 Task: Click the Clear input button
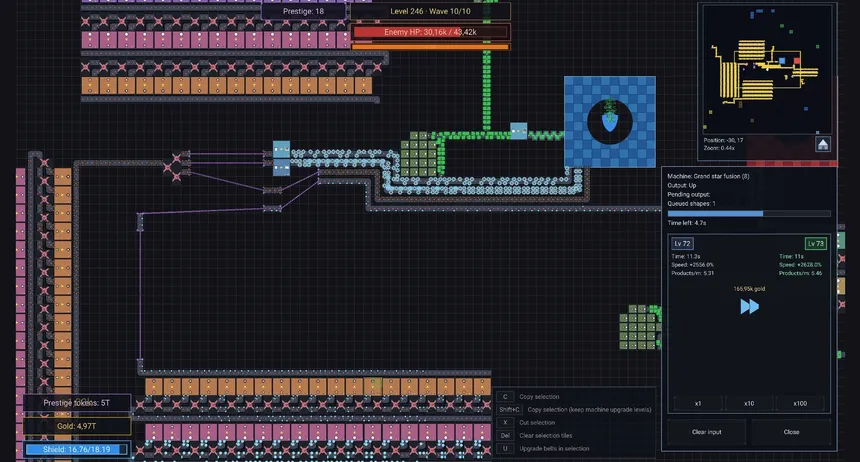pos(706,432)
